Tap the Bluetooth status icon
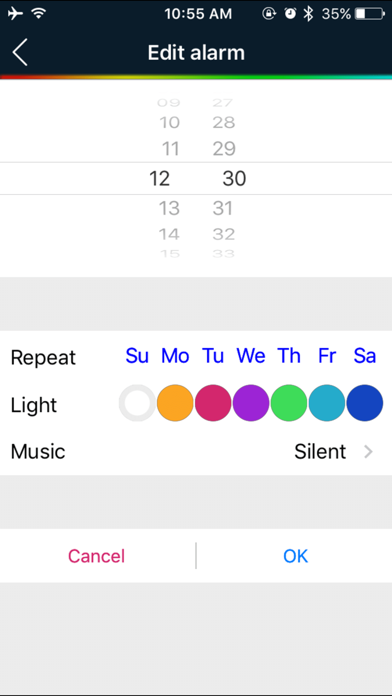The image size is (392, 696). coord(308,14)
